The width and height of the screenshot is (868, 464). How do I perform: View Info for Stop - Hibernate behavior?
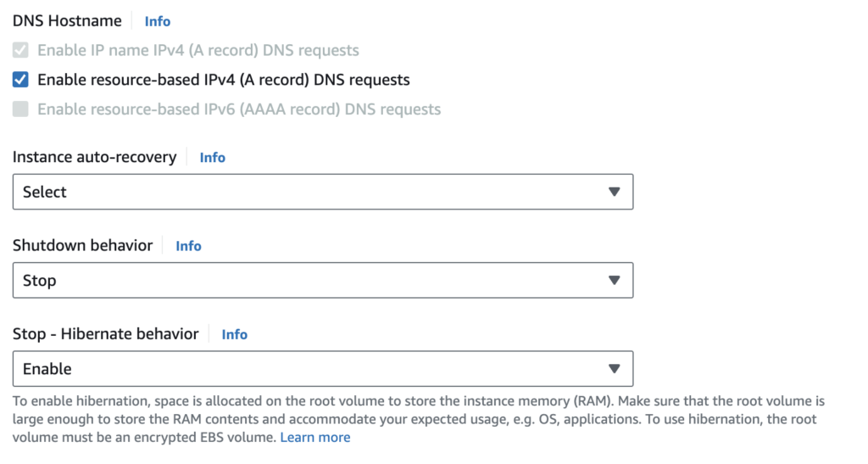(x=234, y=334)
